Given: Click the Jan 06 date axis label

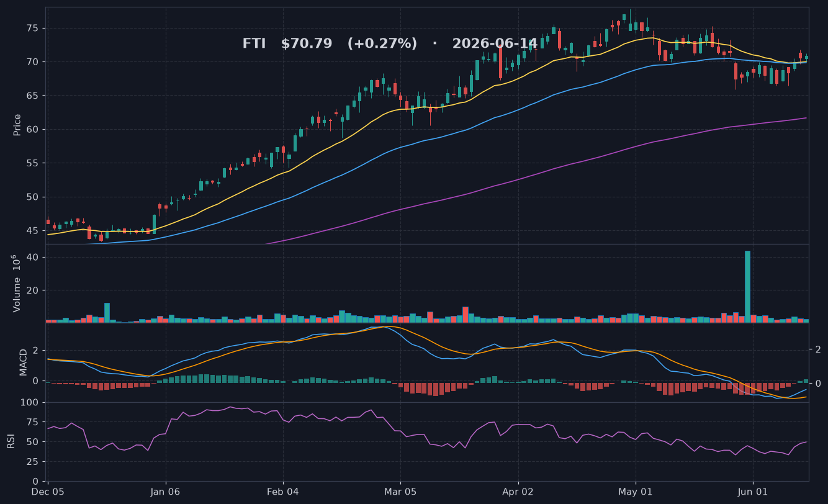Looking at the screenshot, I should tap(166, 492).
